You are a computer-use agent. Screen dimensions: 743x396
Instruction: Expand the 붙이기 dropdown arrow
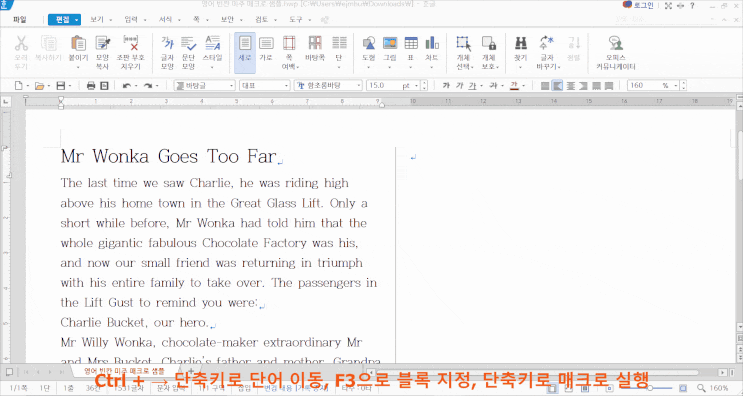coord(79,67)
